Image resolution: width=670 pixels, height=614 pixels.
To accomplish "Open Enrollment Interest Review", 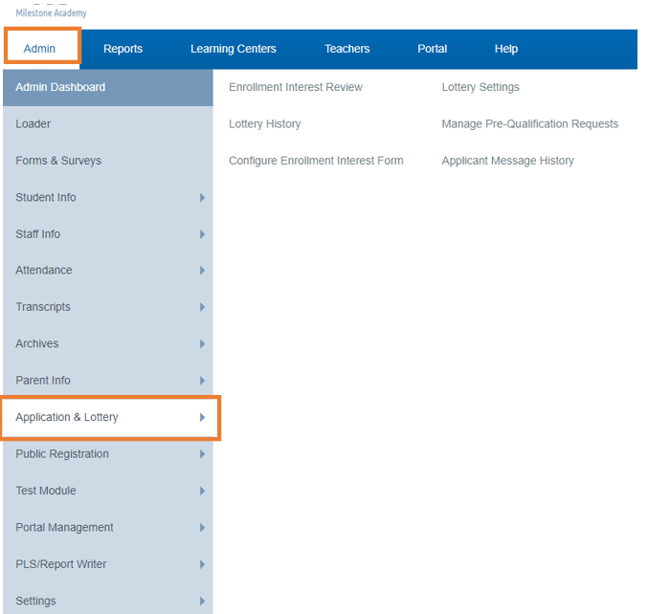I will click(x=295, y=87).
